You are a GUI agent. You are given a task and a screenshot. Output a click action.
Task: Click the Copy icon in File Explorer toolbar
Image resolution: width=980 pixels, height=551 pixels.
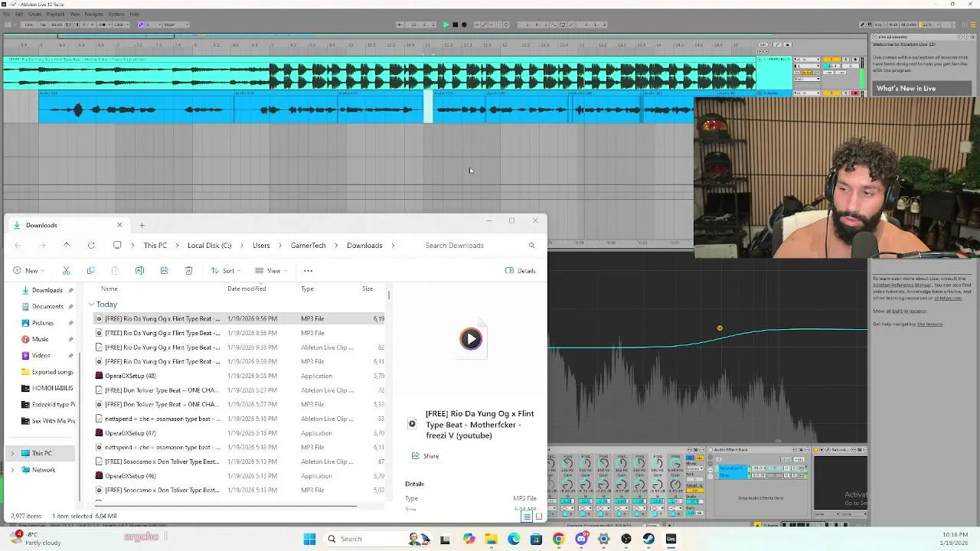tap(90, 270)
